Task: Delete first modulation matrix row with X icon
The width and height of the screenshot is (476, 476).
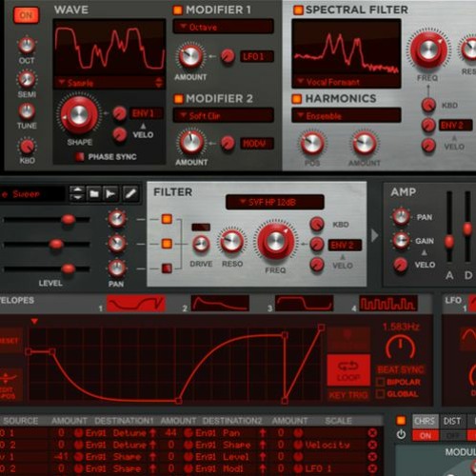Action: (x=372, y=433)
